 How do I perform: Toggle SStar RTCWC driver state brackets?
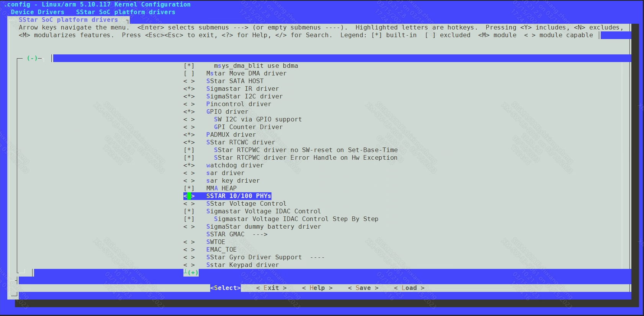(x=189, y=142)
